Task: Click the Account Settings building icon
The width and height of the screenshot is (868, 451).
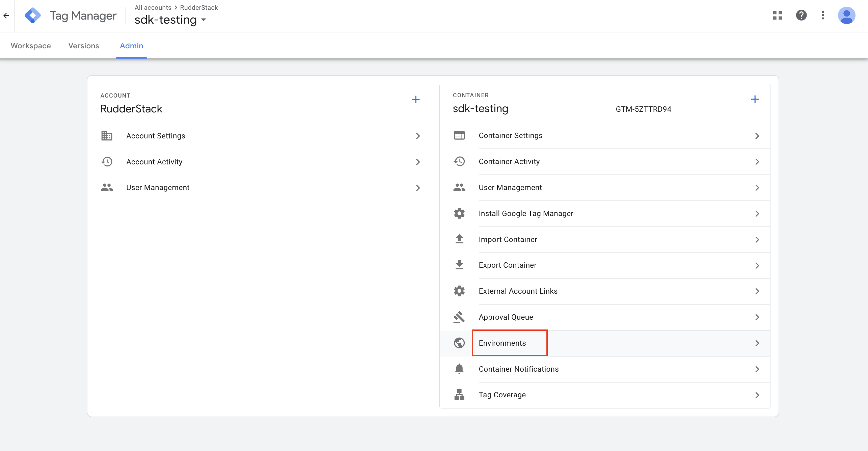Action: [x=107, y=136]
